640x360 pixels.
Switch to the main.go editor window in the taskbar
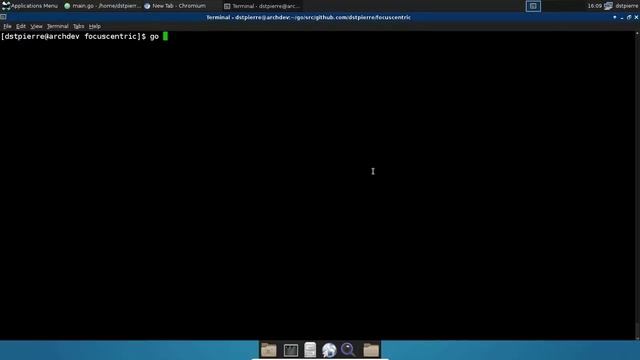pyautogui.click(x=102, y=6)
